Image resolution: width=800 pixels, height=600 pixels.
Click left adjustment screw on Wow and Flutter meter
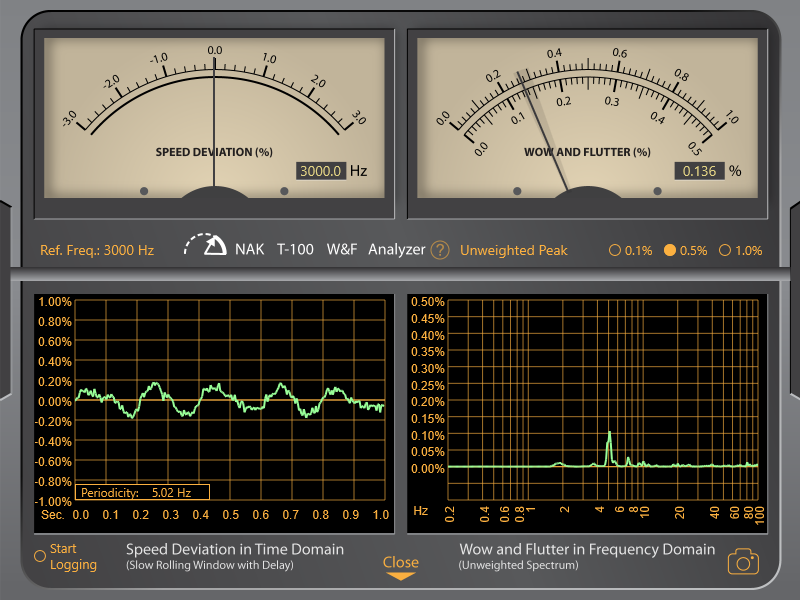tap(517, 190)
